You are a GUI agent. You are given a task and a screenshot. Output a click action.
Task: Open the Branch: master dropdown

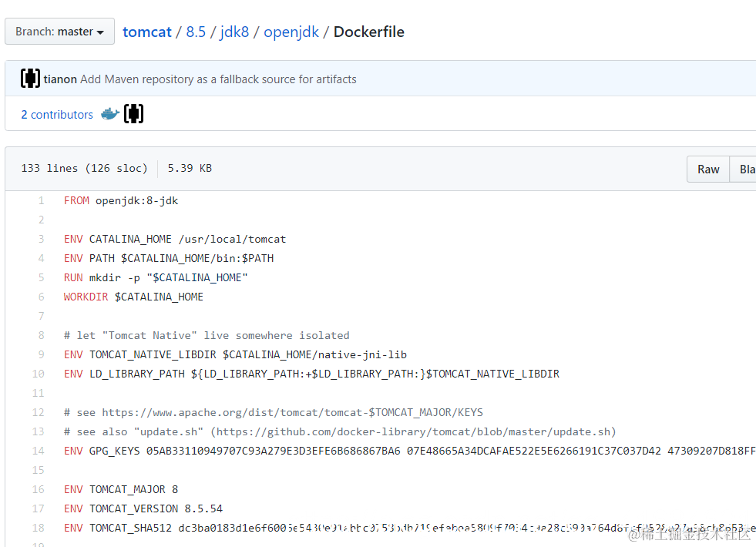[x=60, y=32]
